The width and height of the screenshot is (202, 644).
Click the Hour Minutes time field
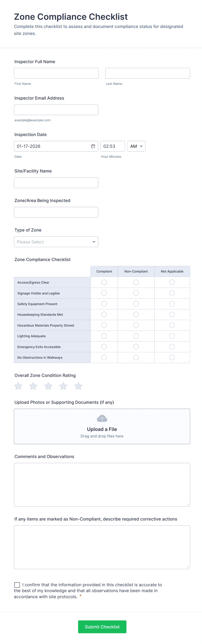(112, 146)
